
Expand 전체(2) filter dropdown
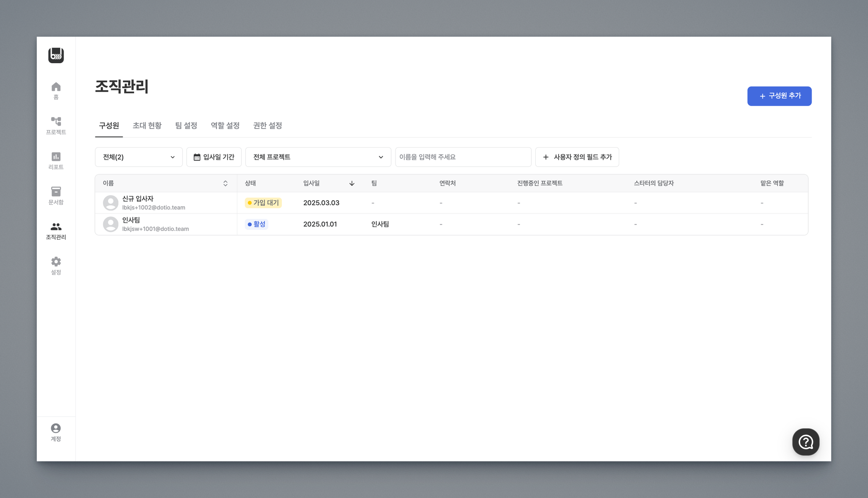pyautogui.click(x=139, y=157)
